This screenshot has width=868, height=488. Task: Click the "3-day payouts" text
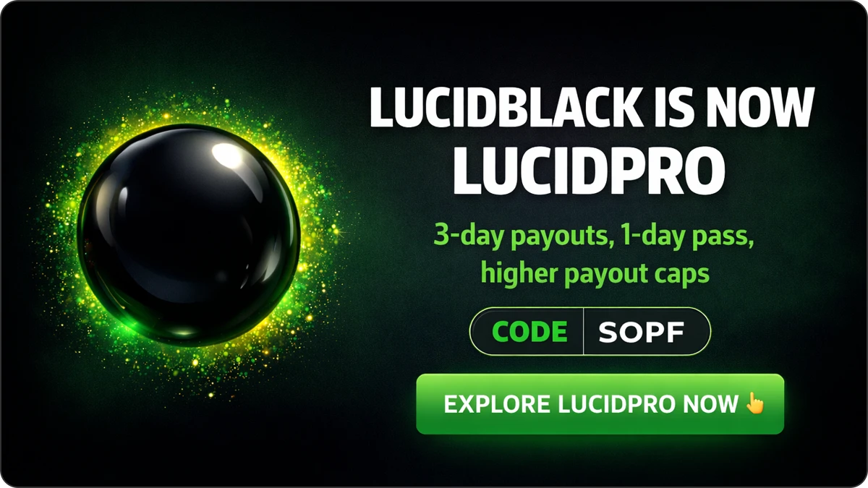pos(514,239)
